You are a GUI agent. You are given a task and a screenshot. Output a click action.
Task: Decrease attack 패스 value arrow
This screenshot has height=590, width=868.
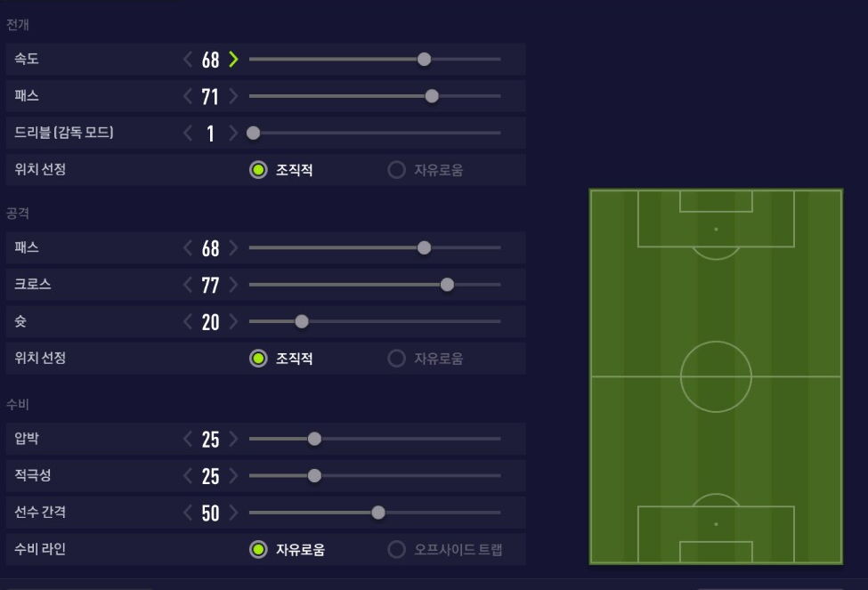click(x=188, y=247)
